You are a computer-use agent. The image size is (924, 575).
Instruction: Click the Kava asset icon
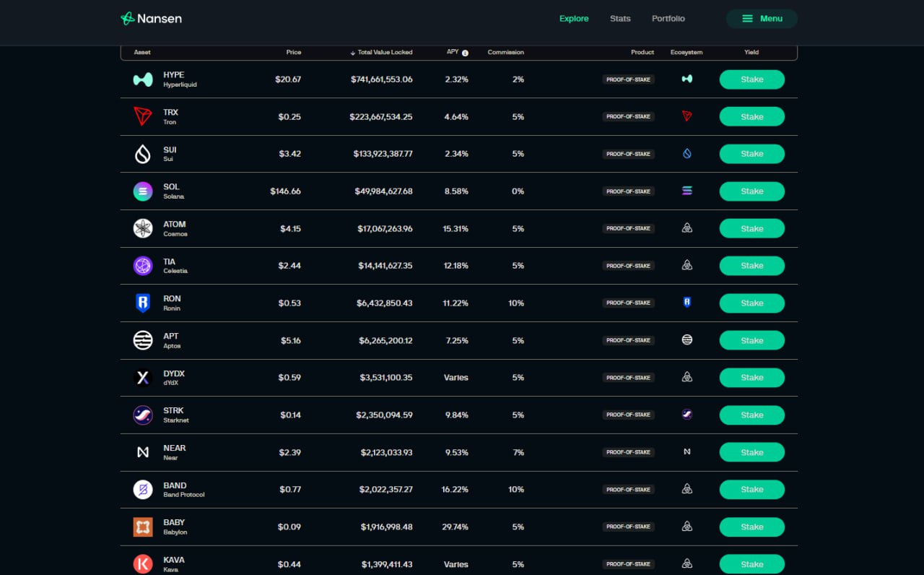143,564
